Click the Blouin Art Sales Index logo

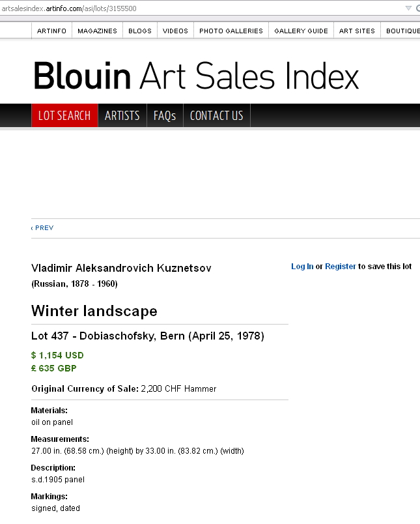coord(196,76)
